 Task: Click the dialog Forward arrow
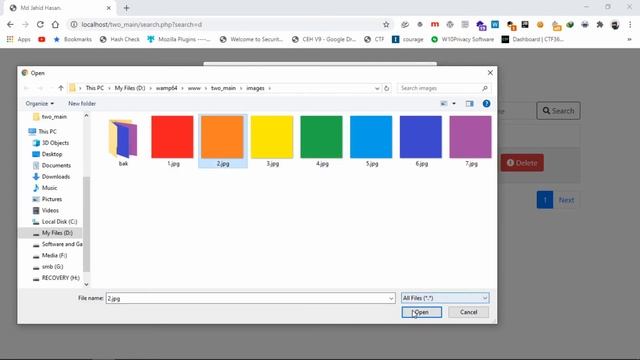coord(40,88)
